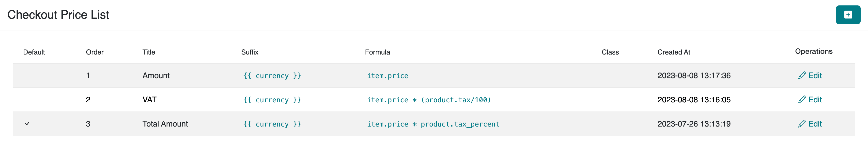Click the item.price formula in Amount row
Viewport: 868px width, 148px height.
[x=387, y=76]
